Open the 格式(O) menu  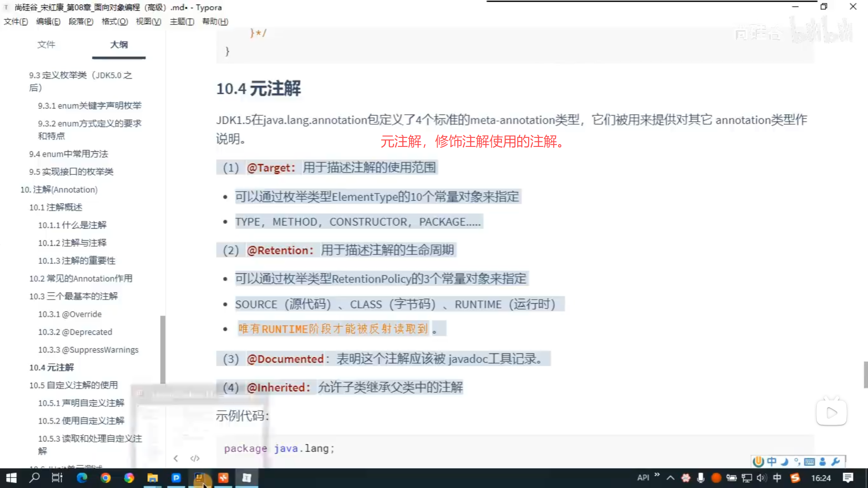pos(114,21)
